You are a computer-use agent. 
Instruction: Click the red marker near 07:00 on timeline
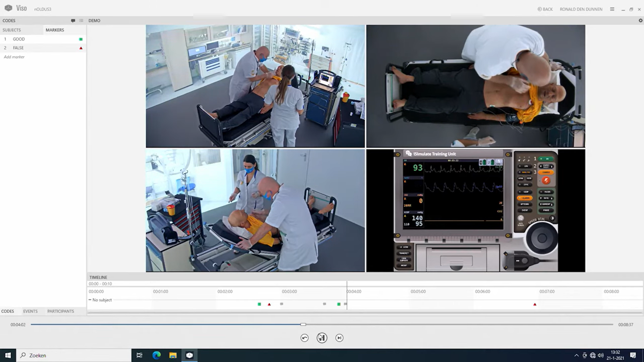click(535, 304)
